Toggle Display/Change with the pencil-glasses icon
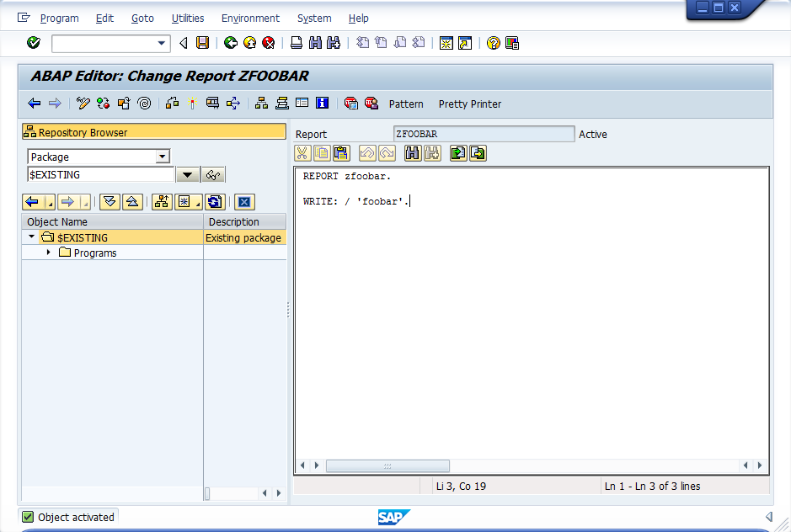 [x=83, y=104]
